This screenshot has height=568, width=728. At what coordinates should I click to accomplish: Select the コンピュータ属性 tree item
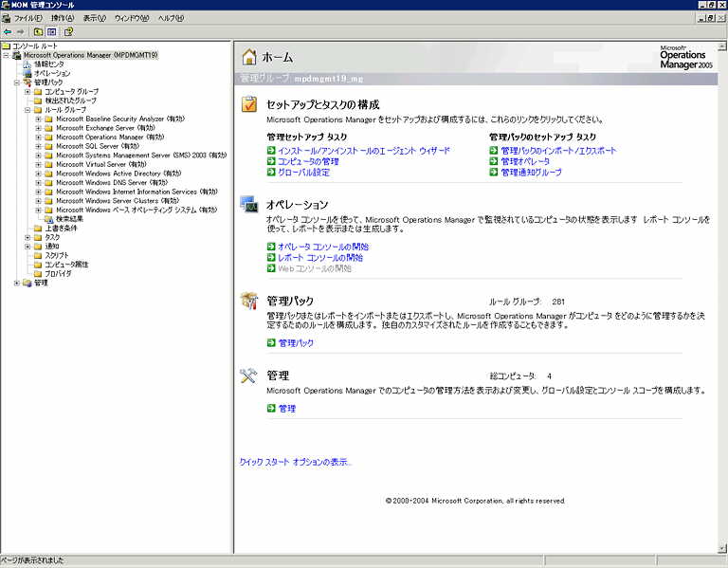click(66, 265)
